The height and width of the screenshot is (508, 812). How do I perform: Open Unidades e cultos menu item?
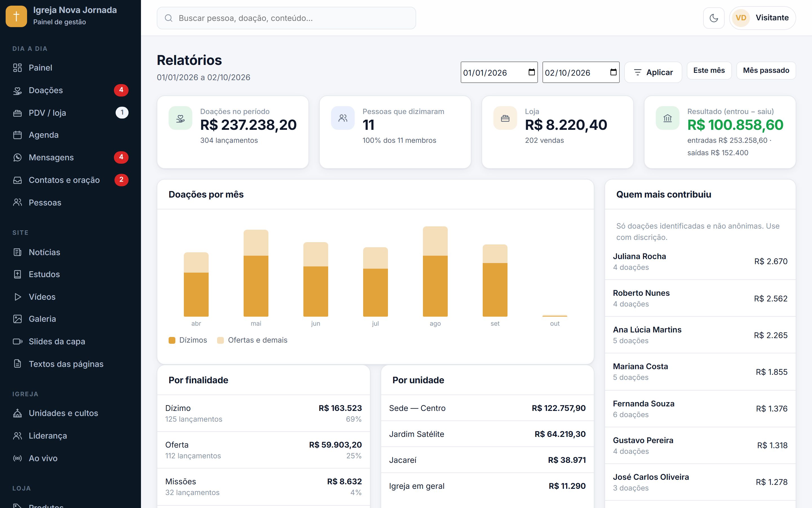click(x=70, y=413)
